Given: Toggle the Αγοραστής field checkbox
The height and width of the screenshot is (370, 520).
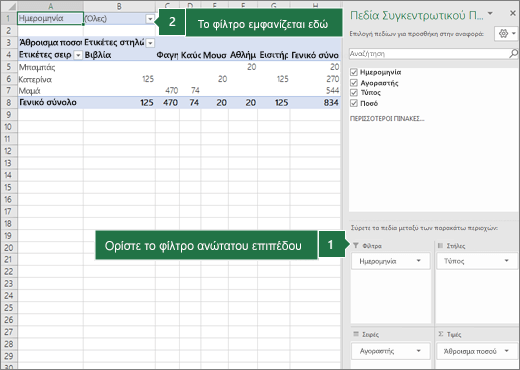Looking at the screenshot, I should tap(354, 83).
